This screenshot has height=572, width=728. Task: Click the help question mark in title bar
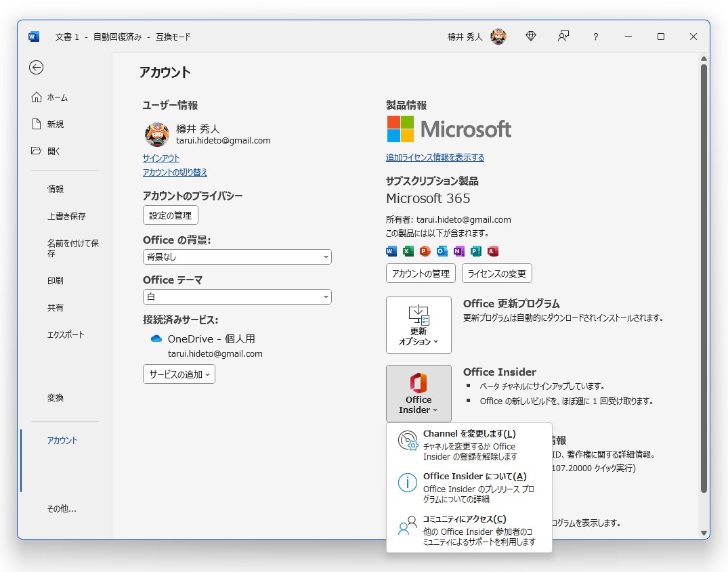(595, 37)
